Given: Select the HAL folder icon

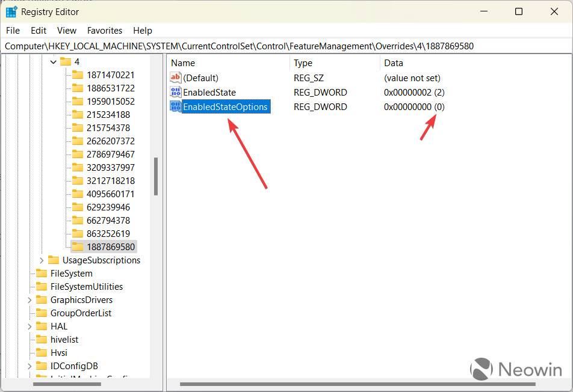Looking at the screenshot, I should pos(42,326).
